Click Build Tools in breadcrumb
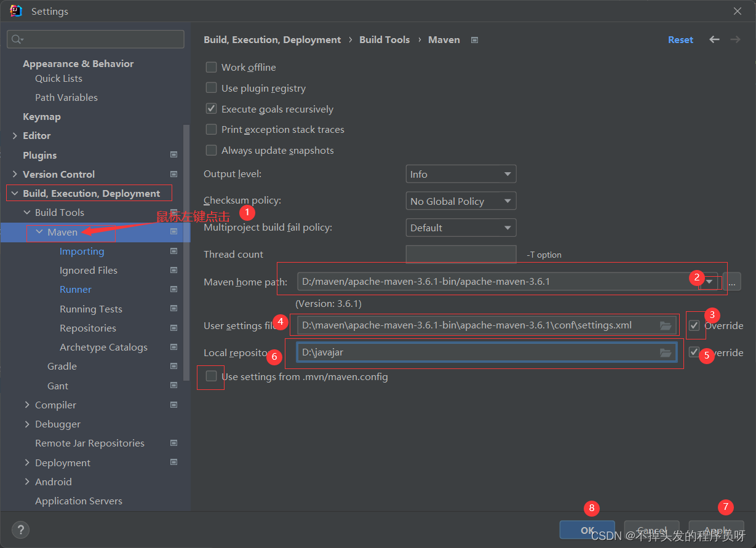Viewport: 756px width, 548px height. click(x=384, y=39)
